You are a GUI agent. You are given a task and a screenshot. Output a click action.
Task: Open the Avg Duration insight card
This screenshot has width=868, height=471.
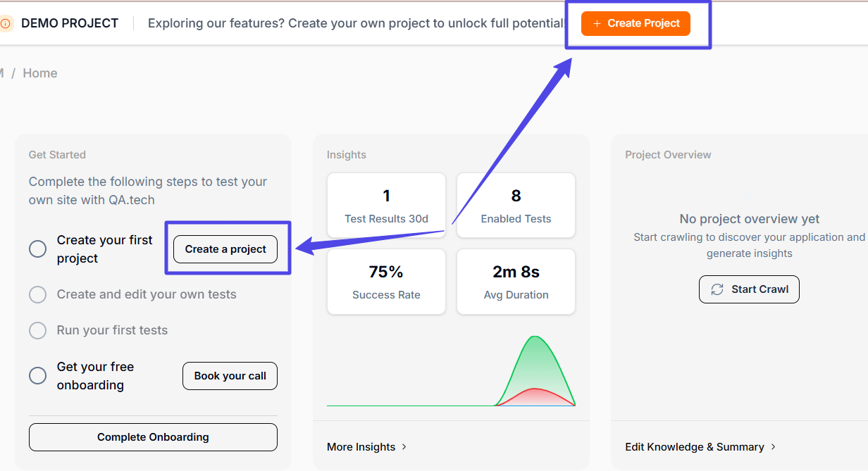[516, 282]
